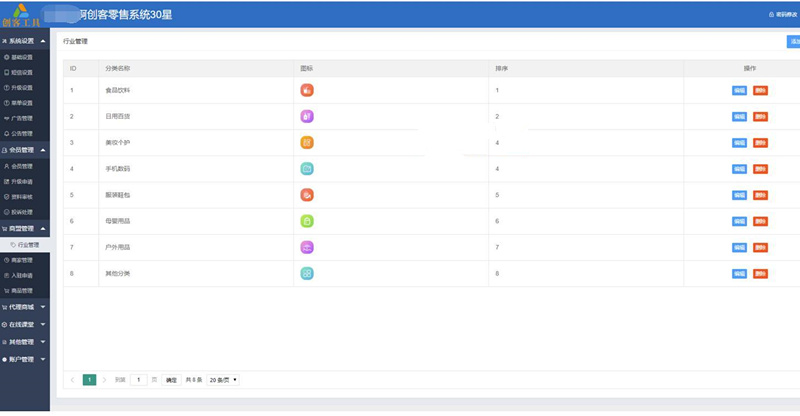The image size is (800, 416).
Task: Click the orange 美妆个护 category icon
Action: (307, 142)
